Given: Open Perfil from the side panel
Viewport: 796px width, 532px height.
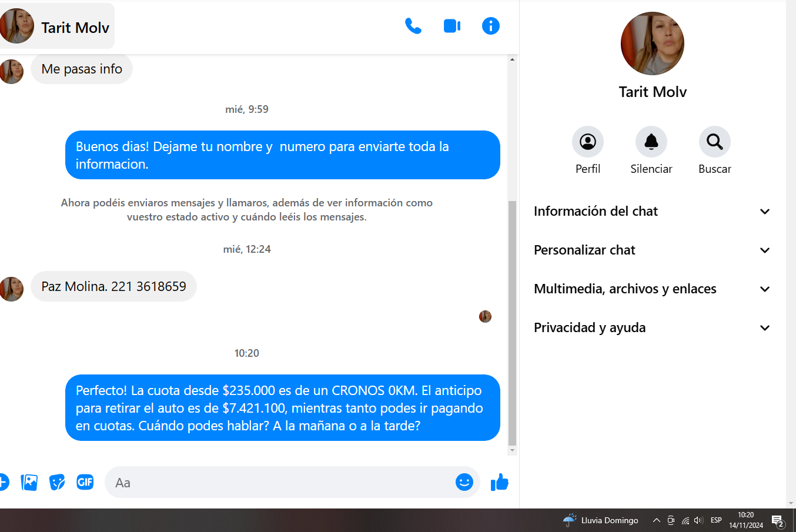Looking at the screenshot, I should (587, 142).
